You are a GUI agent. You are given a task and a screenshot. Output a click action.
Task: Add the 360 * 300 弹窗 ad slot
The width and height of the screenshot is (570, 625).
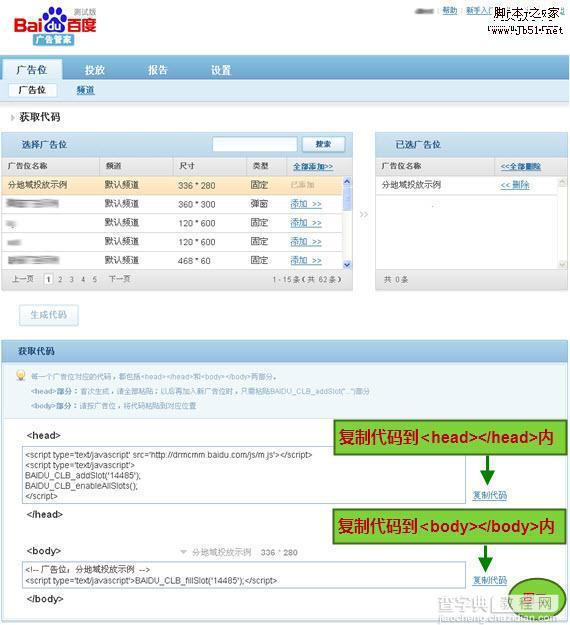[306, 204]
